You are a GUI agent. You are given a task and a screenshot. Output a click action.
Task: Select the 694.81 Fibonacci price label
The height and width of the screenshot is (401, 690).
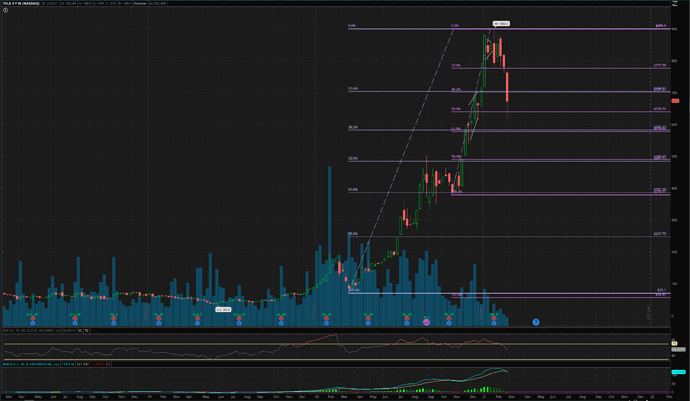pos(660,91)
